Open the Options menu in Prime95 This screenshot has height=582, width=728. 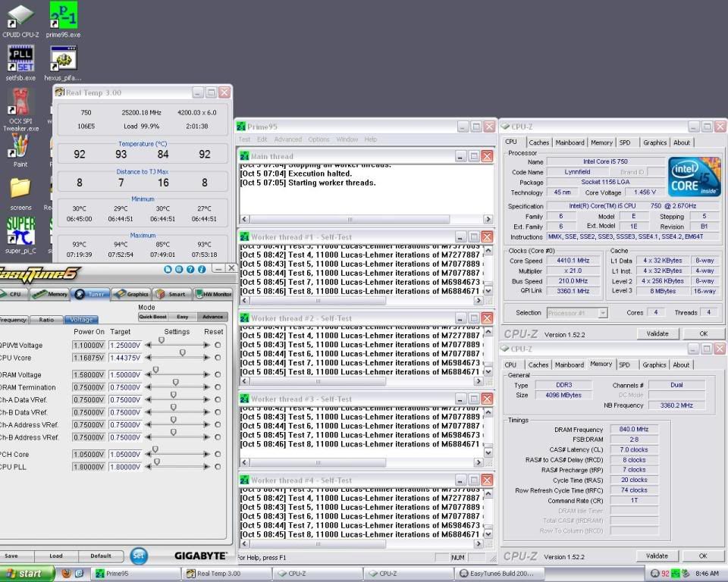pos(318,139)
